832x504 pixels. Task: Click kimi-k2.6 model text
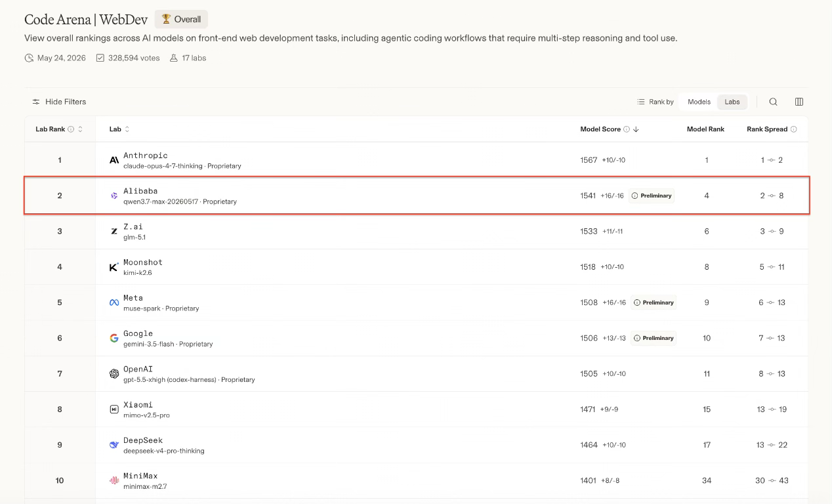click(138, 273)
